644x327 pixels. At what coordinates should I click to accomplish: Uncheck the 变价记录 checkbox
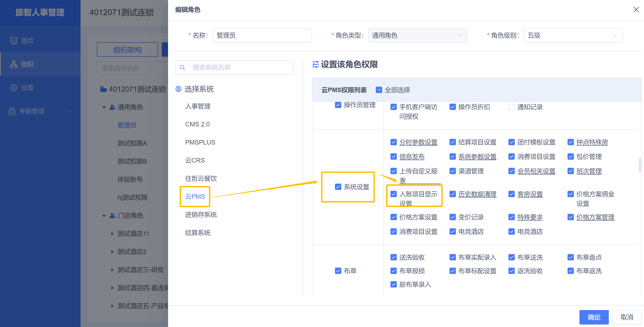pos(452,217)
